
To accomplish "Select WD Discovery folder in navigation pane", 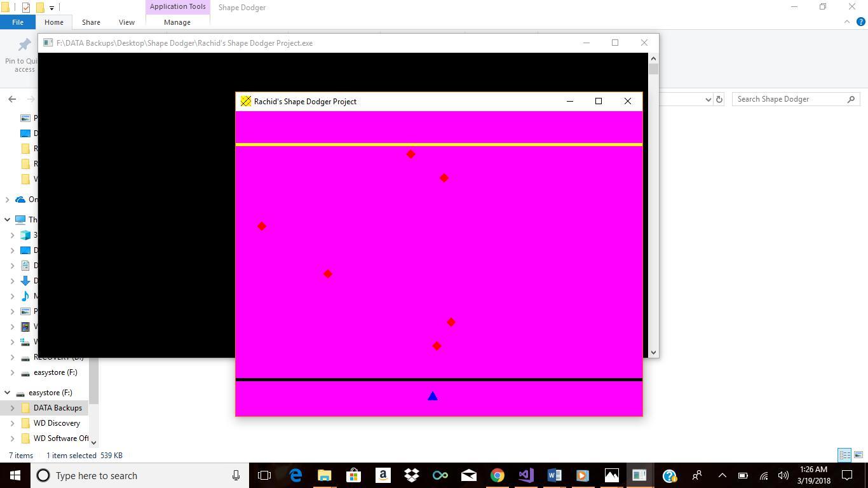I will [57, 423].
